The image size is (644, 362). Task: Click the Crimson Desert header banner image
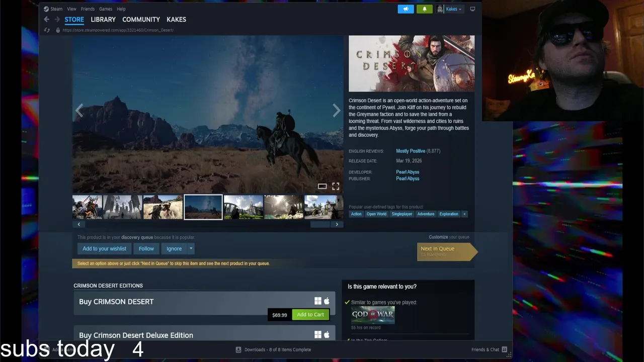[412, 63]
